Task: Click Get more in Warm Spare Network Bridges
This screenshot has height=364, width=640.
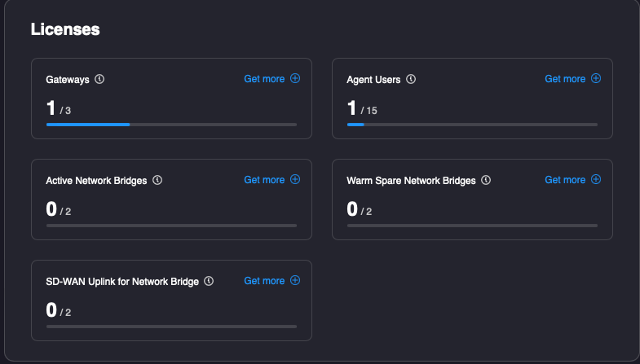Action: point(565,180)
